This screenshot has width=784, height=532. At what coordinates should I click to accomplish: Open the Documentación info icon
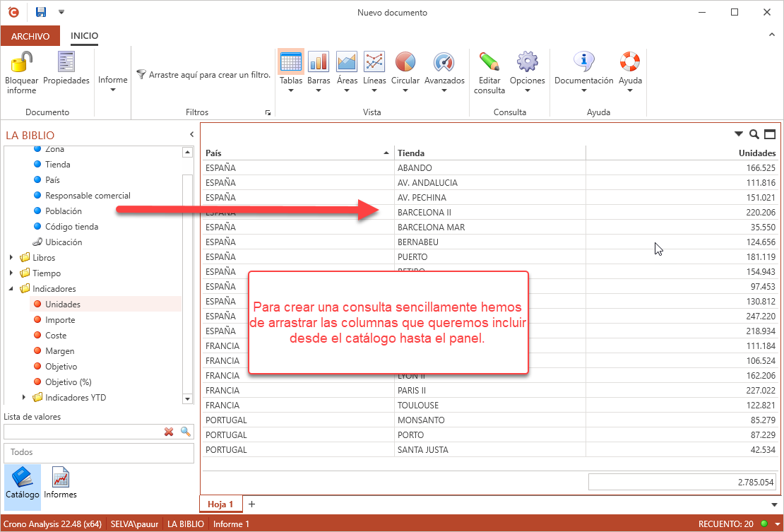(x=583, y=62)
